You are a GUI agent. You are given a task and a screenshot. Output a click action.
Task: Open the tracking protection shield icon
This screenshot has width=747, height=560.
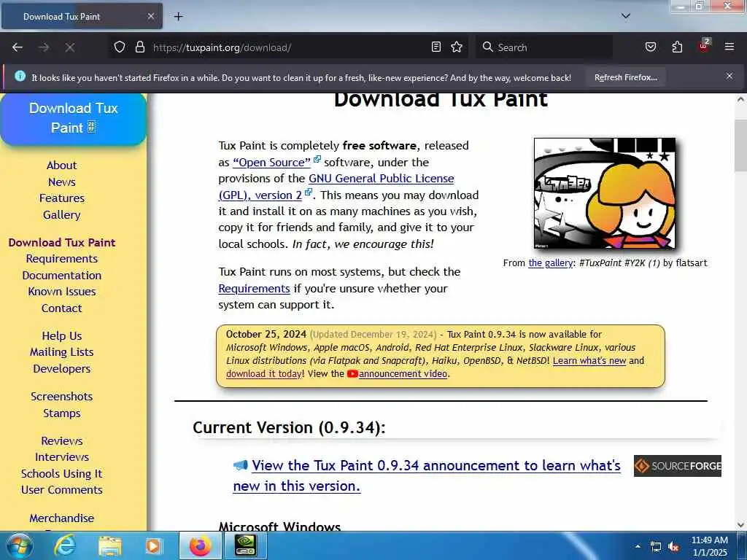pos(120,47)
